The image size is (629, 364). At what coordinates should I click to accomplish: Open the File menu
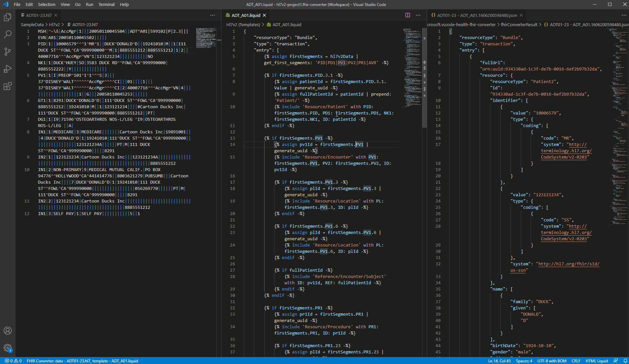17,4
